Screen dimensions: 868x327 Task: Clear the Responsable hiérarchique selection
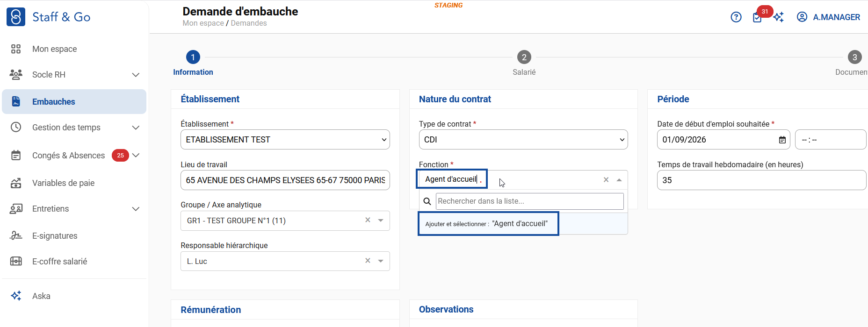pos(368,261)
